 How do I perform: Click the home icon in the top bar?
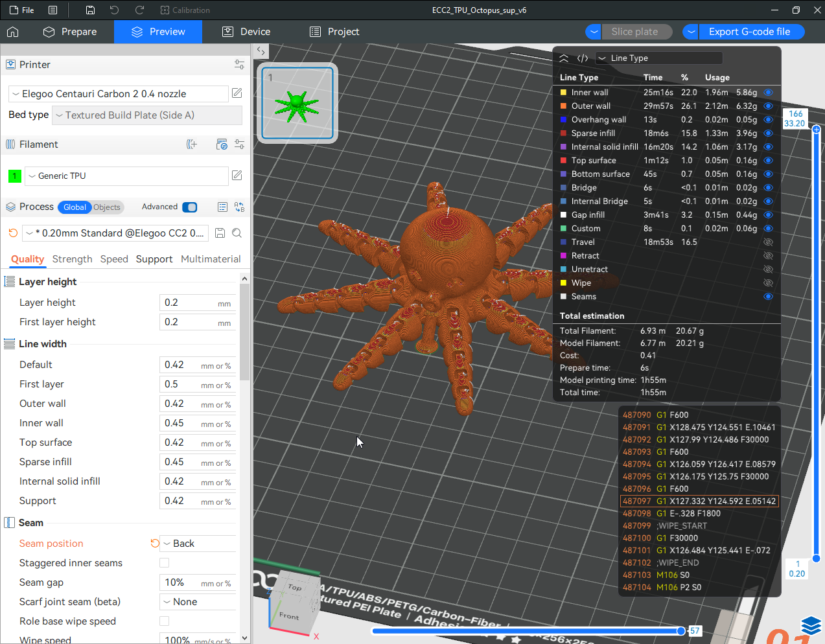tap(12, 32)
